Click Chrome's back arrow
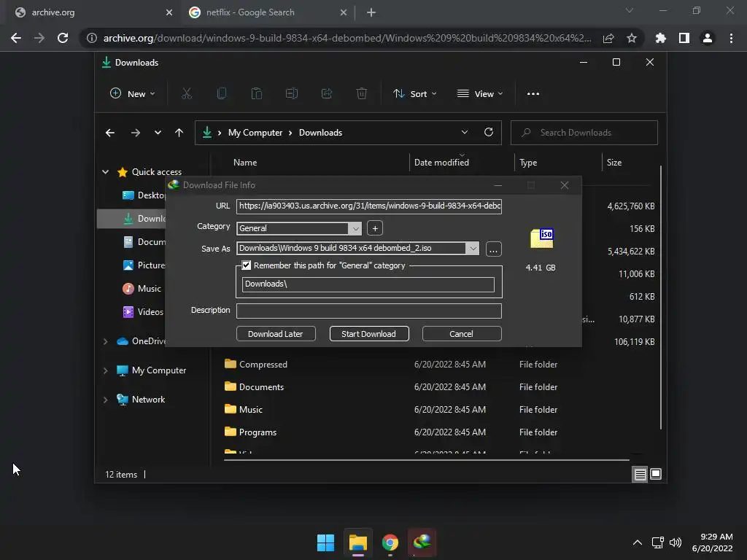This screenshot has width=747, height=560. (x=16, y=38)
